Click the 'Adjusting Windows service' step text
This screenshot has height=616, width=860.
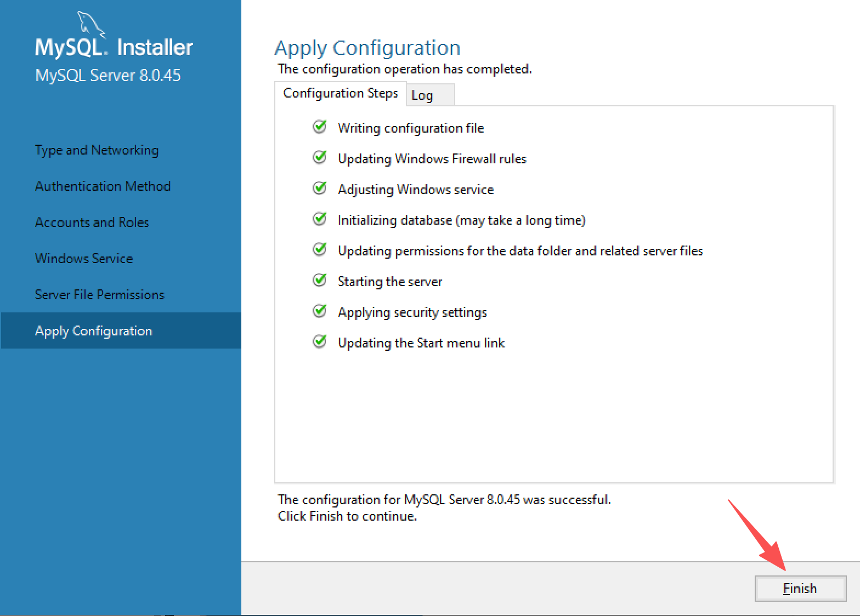coord(416,190)
